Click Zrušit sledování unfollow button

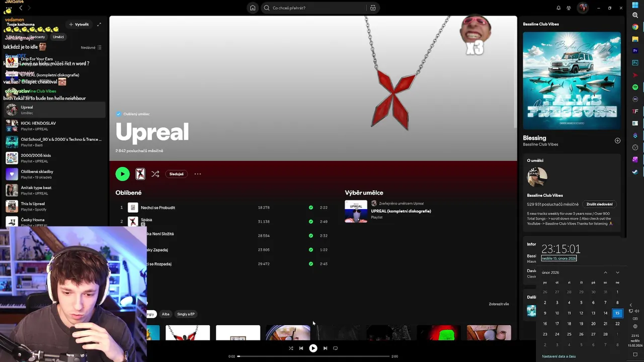[599, 204]
